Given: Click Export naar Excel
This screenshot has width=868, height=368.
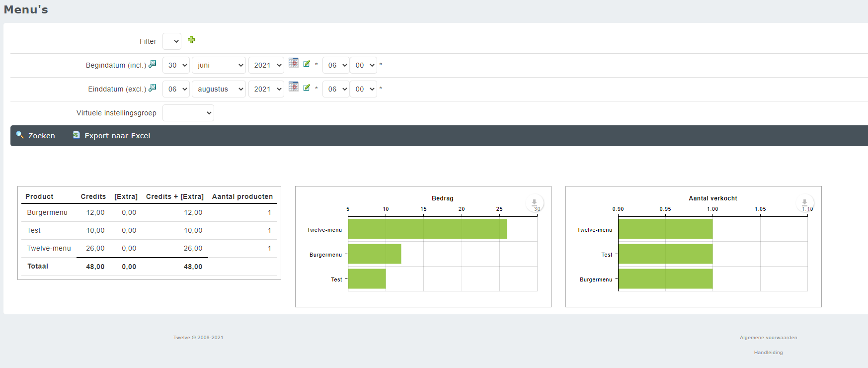Looking at the screenshot, I should coord(112,136).
